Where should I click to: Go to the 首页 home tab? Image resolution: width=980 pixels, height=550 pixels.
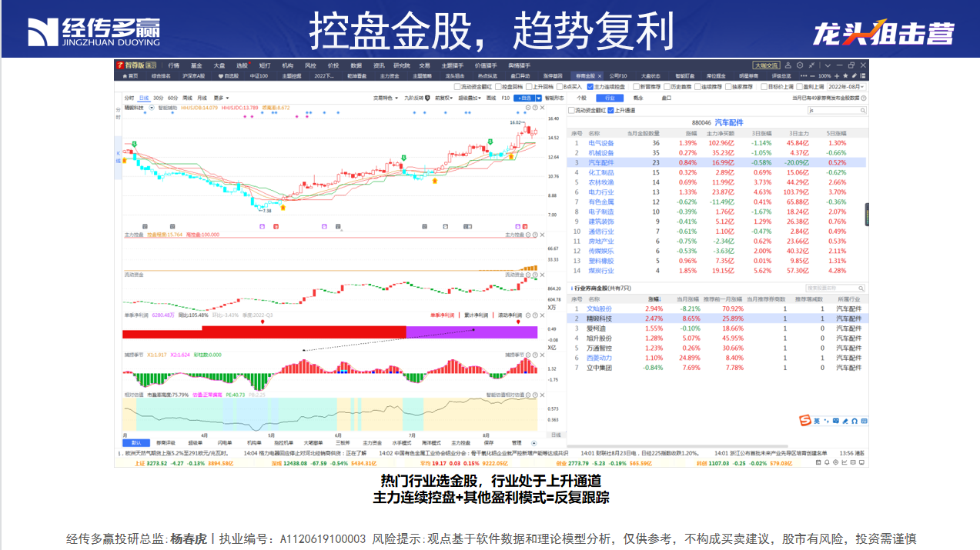click(x=130, y=76)
